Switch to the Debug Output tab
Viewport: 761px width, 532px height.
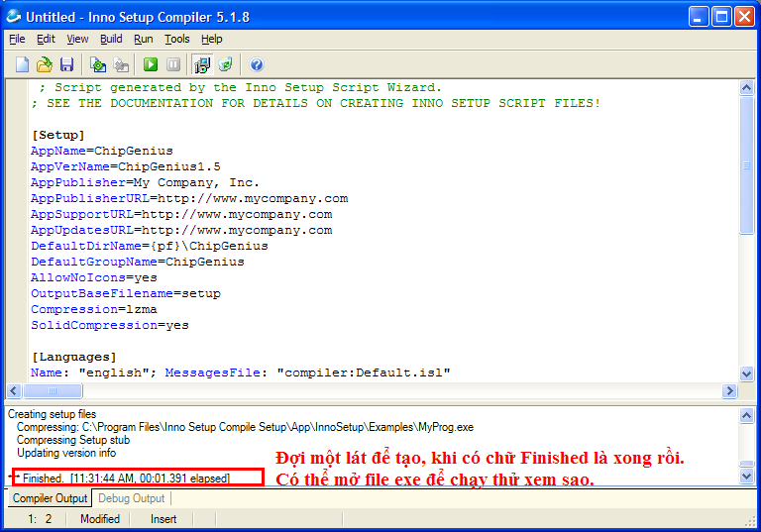[x=132, y=498]
